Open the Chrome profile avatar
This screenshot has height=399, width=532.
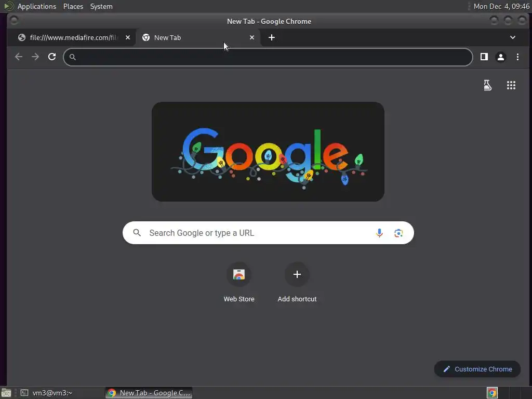click(501, 57)
